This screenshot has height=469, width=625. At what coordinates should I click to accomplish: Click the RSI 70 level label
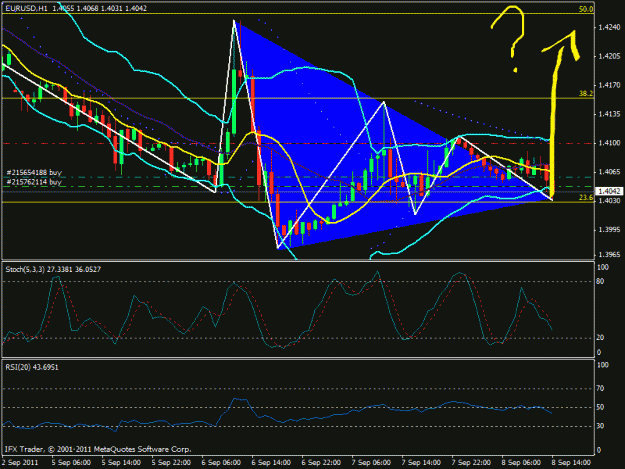click(601, 388)
